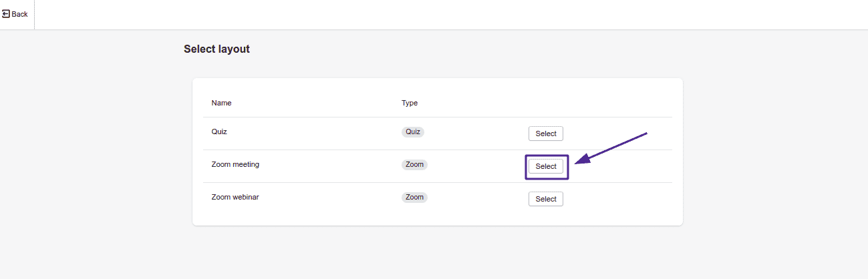Click the "Back" text label
The width and height of the screenshot is (868, 279).
click(x=20, y=14)
